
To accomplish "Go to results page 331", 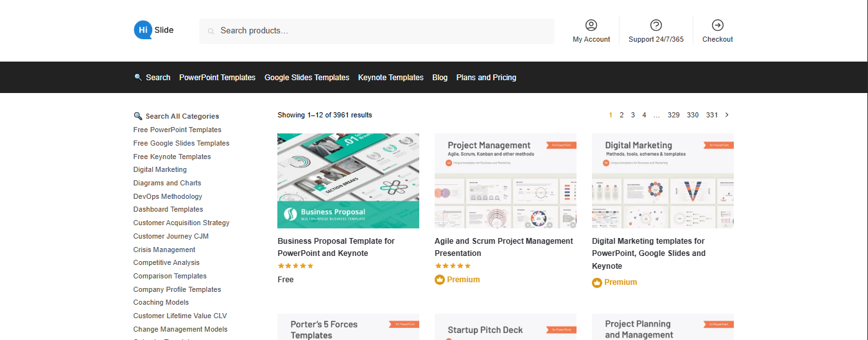I will point(712,115).
